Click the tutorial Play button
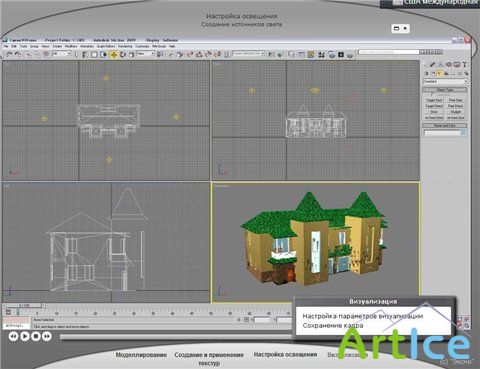The width and height of the screenshot is (480, 369). pos(24,336)
